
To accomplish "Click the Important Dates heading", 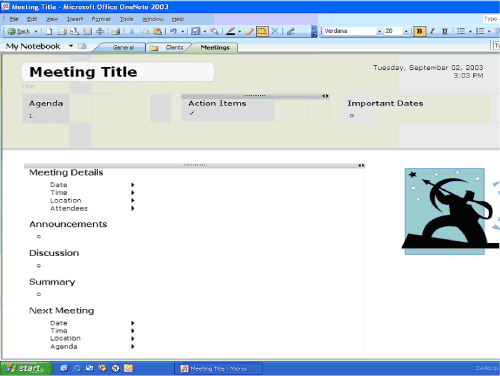I will [x=385, y=103].
